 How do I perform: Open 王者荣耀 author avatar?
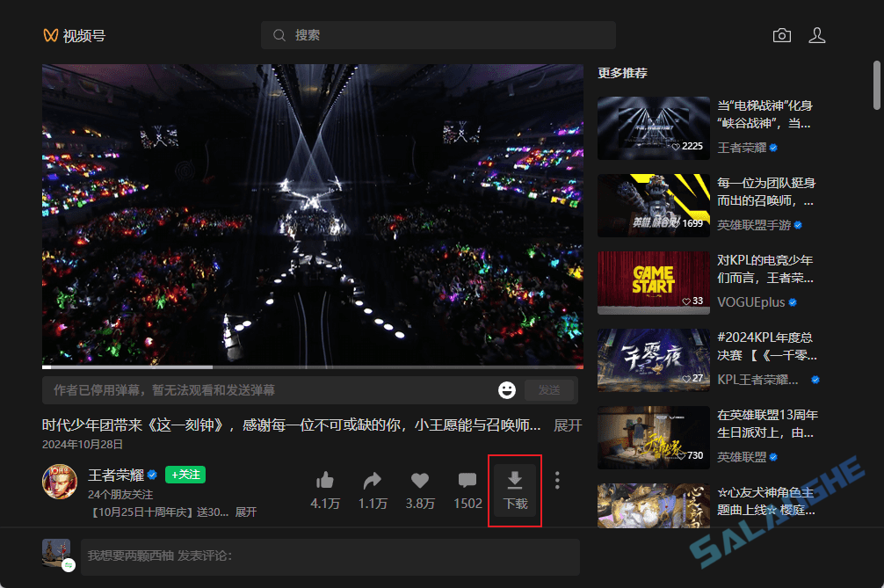click(x=60, y=481)
